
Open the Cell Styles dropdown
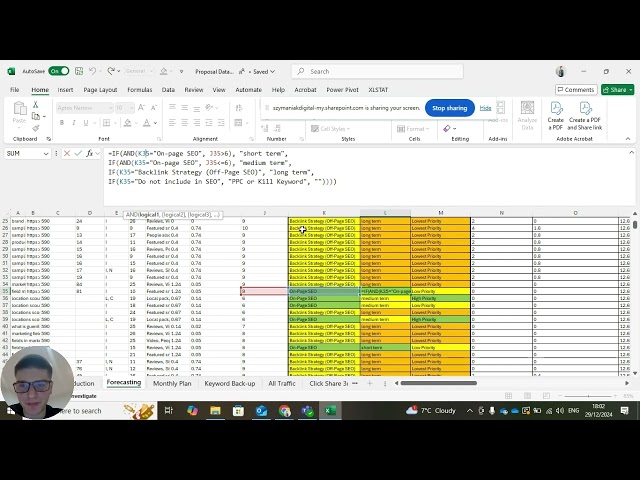click(330, 129)
